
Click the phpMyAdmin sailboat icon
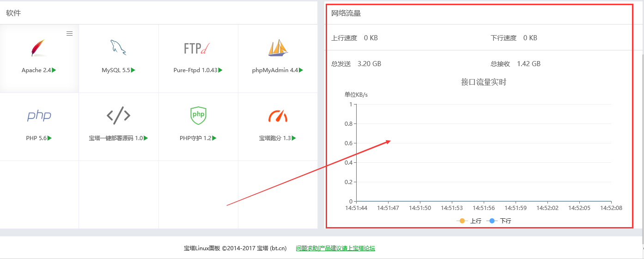278,48
